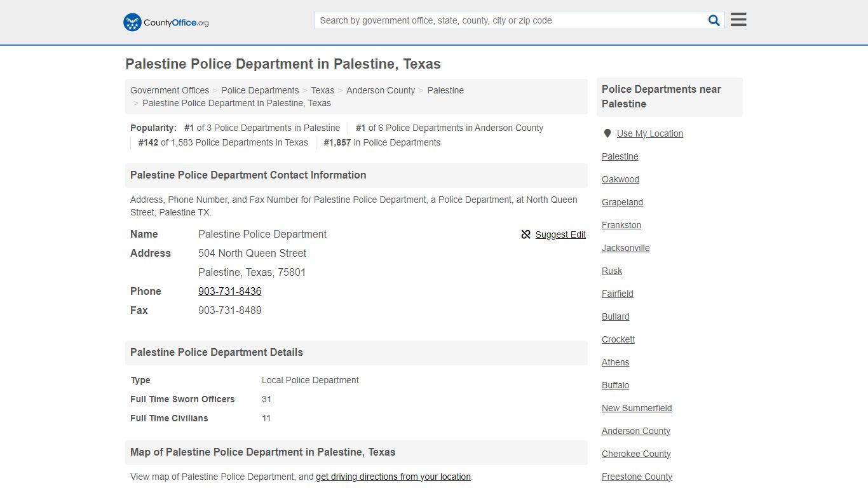Click the Local Police Department type value

coord(310,380)
